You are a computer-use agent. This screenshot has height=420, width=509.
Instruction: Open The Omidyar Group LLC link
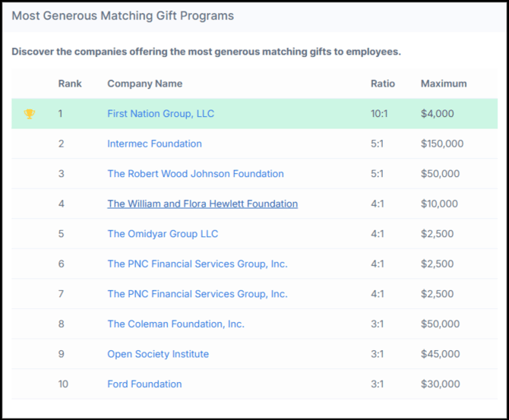163,234
